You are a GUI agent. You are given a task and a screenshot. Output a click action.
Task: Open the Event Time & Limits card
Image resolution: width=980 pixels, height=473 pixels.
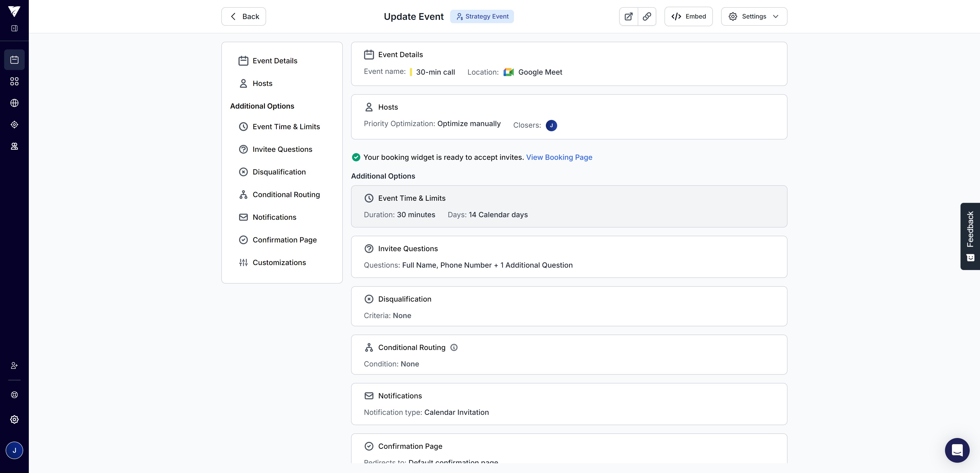pyautogui.click(x=568, y=206)
